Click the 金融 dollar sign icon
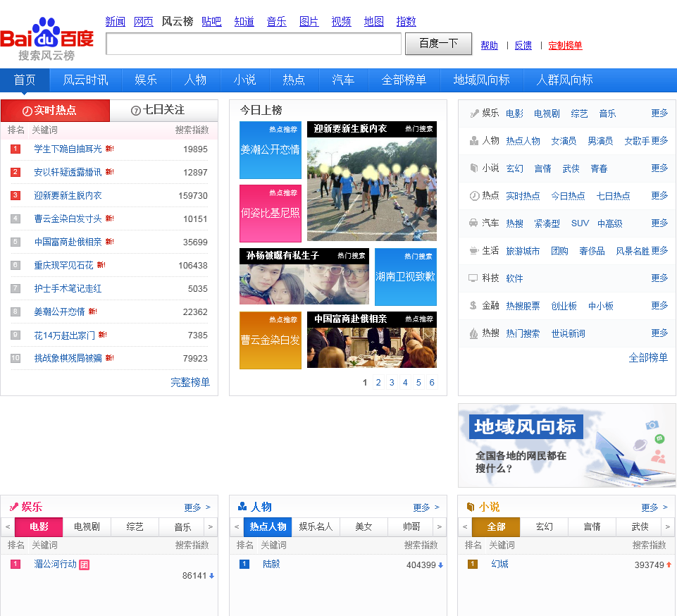This screenshot has width=677, height=616. coord(473,306)
